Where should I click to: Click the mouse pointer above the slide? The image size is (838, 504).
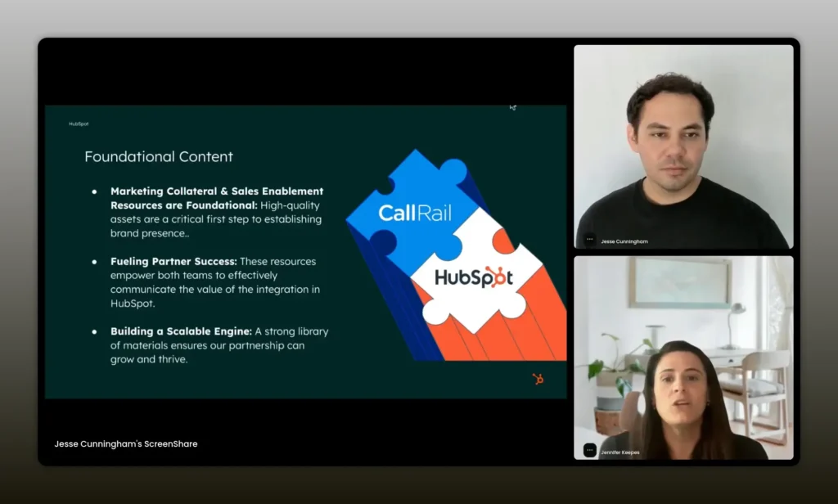point(513,107)
